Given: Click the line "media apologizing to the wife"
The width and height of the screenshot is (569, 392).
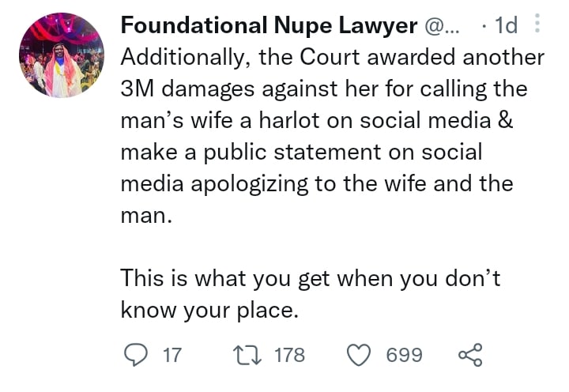Looking at the screenshot, I should [316, 183].
